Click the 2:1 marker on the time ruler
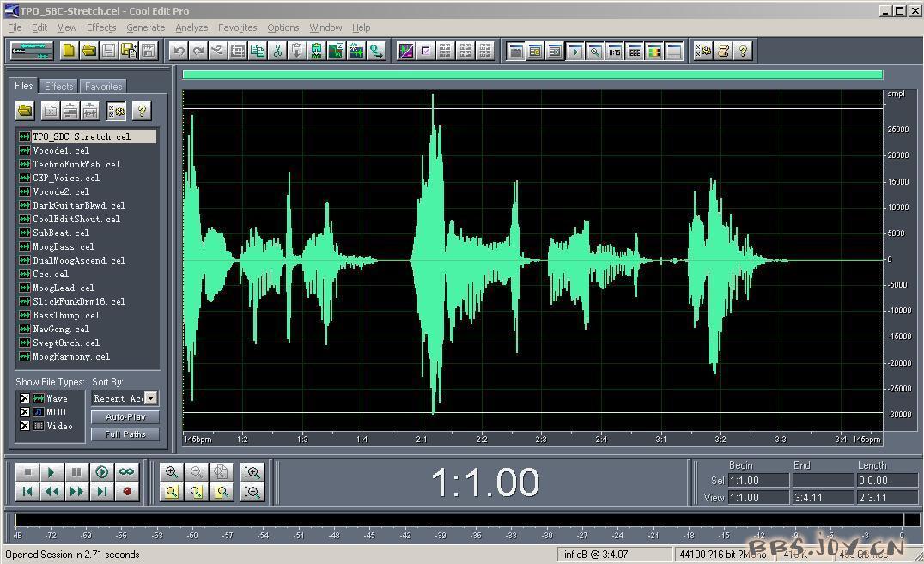This screenshot has height=564, width=924. 422,439
